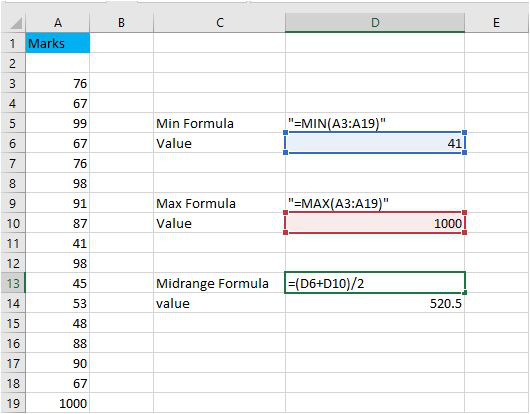530x414 pixels.
Task: Select the cell with =MIN(A3:A19) text
Action: [375, 123]
